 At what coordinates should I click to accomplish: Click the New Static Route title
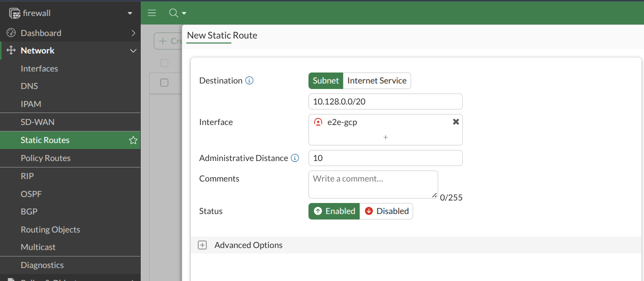[x=222, y=35]
